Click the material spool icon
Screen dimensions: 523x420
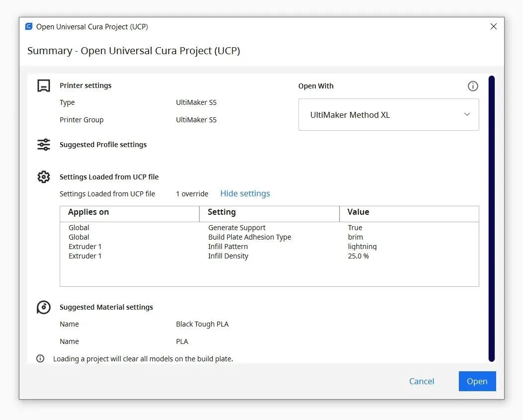[44, 307]
